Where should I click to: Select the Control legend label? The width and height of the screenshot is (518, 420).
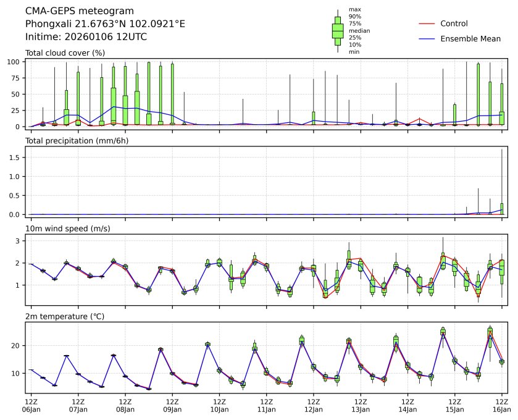pos(454,23)
